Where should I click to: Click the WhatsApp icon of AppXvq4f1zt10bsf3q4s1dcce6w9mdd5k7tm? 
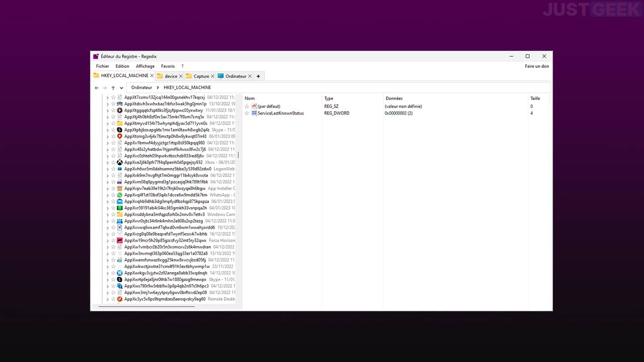(120, 195)
